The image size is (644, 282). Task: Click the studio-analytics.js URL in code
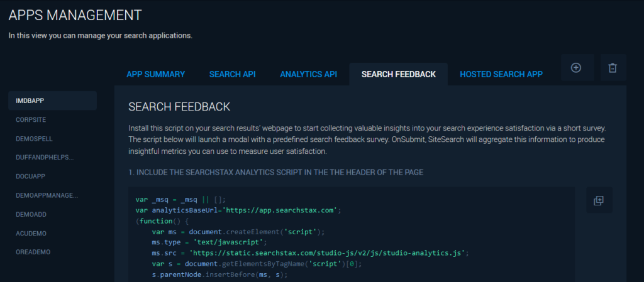pyautogui.click(x=319, y=253)
